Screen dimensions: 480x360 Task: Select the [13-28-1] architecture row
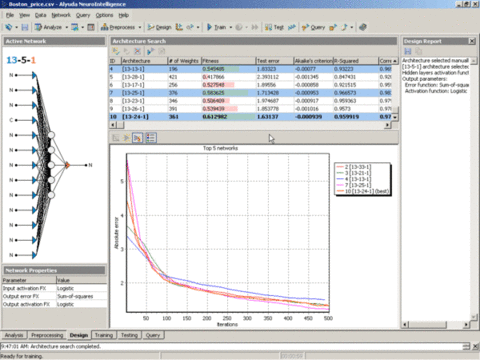pyautogui.click(x=251, y=77)
